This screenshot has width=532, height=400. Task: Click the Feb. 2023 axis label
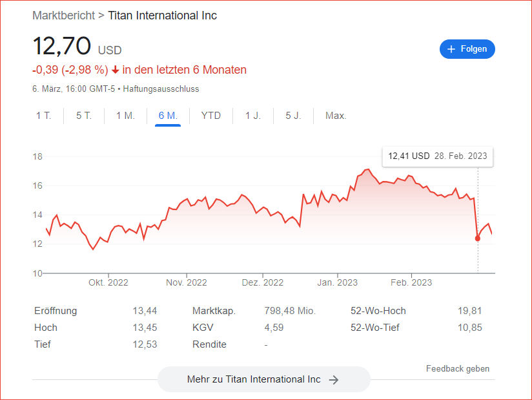tap(411, 282)
